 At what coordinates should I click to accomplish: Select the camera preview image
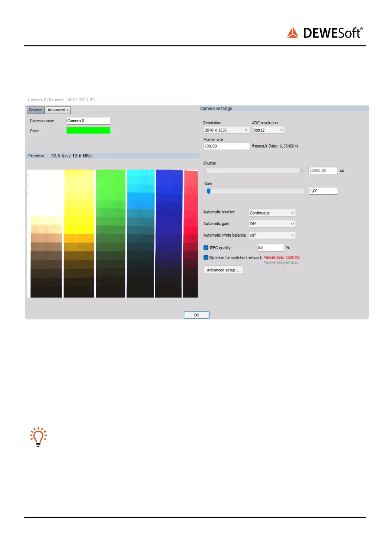[112, 234]
